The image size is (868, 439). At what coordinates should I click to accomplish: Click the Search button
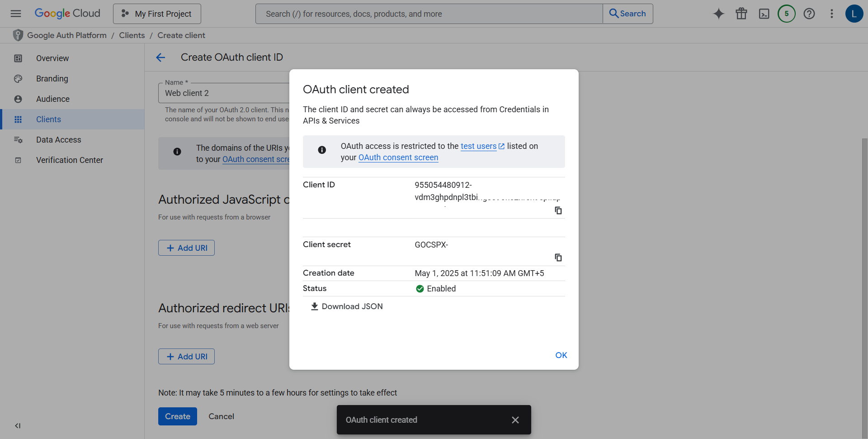(x=627, y=14)
